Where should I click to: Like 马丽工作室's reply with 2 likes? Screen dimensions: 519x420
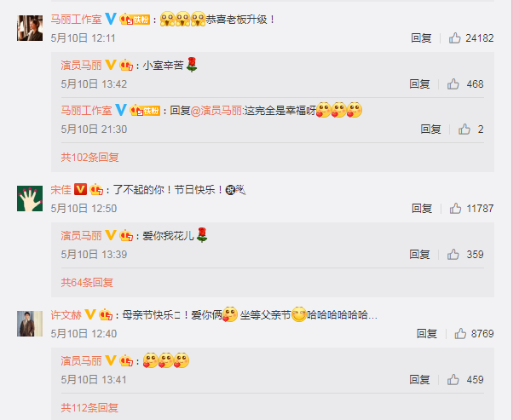tap(464, 129)
